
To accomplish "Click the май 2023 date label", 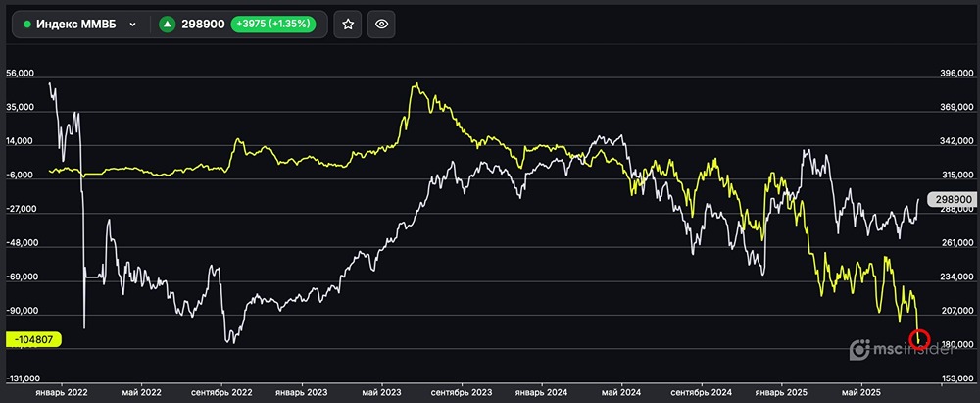I will 382,392.
